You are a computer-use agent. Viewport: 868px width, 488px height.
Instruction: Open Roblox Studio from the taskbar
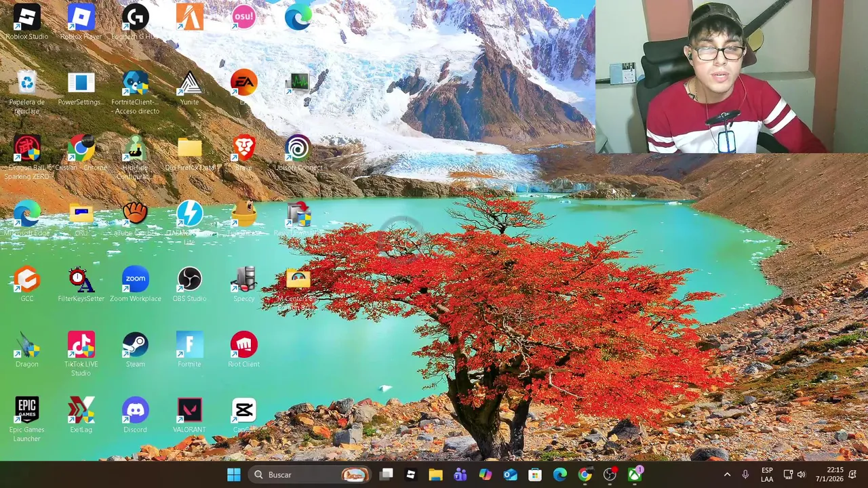point(411,474)
